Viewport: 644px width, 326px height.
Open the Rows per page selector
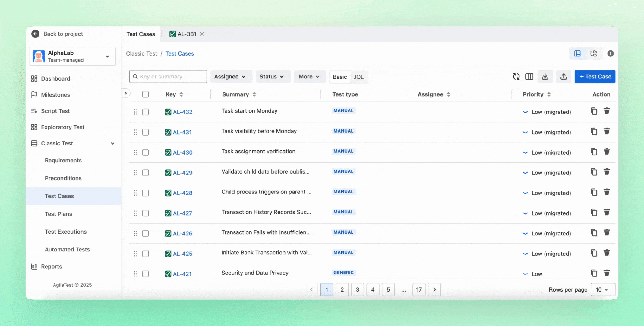pyautogui.click(x=602, y=289)
